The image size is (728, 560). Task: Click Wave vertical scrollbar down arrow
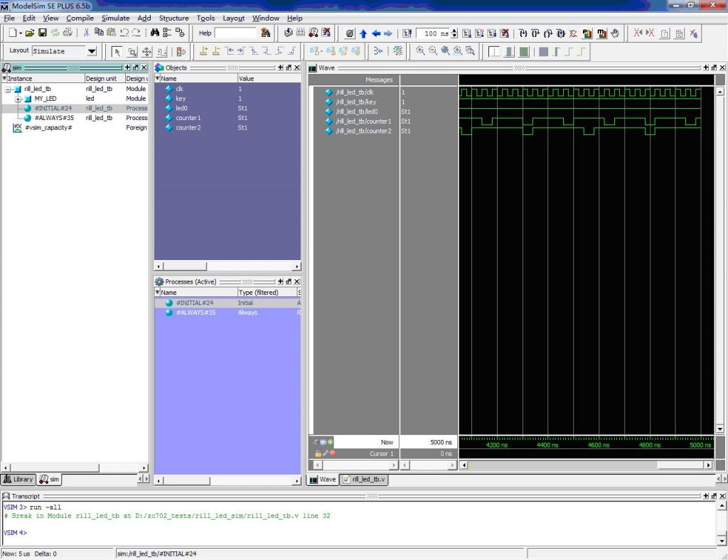tap(720, 429)
